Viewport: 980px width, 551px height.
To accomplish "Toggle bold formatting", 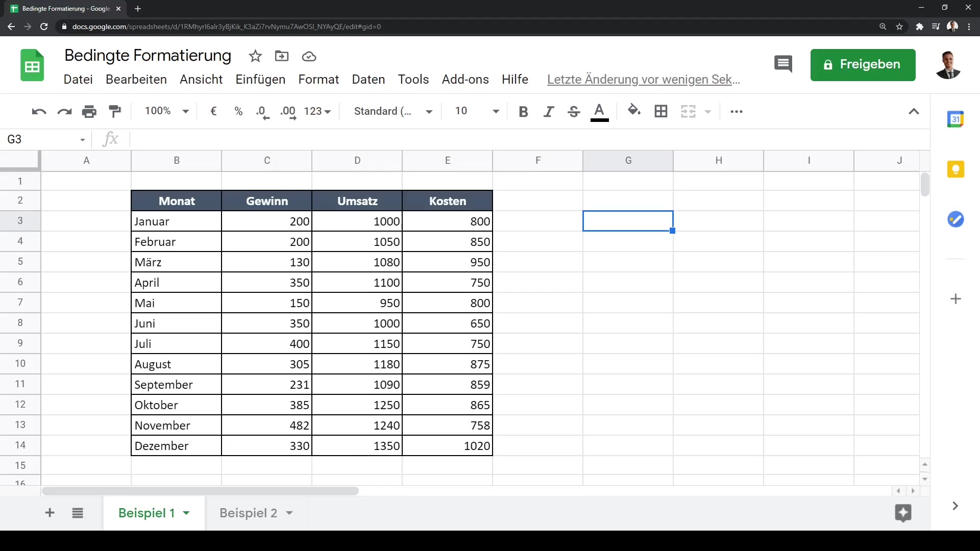I will (523, 111).
